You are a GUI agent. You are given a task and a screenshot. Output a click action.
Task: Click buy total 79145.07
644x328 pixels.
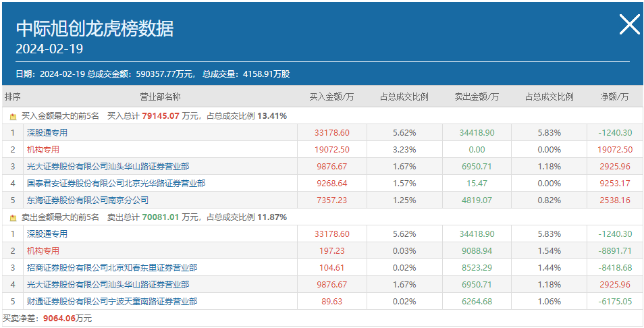161,116
